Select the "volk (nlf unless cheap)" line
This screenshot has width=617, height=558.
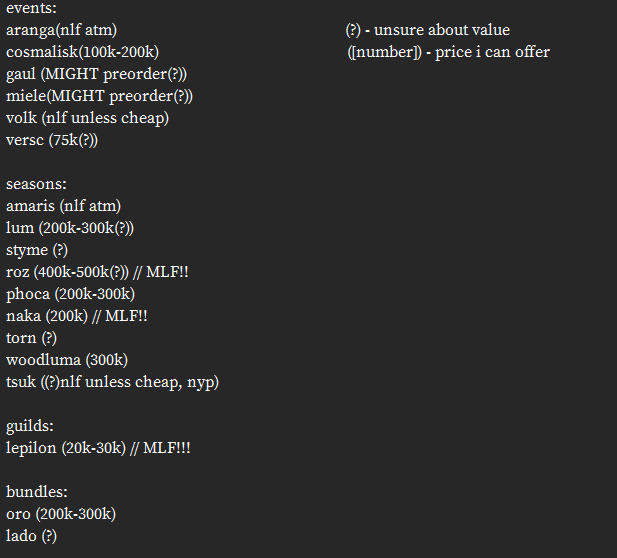pyautogui.click(x=87, y=118)
